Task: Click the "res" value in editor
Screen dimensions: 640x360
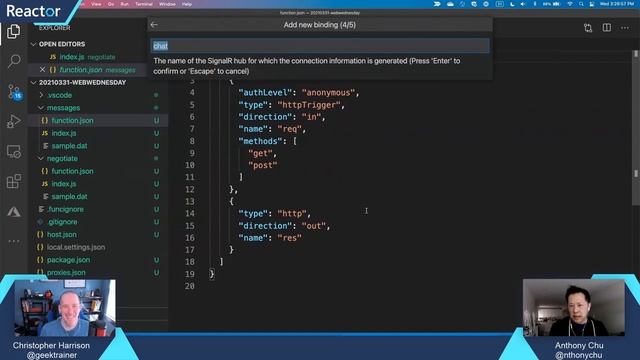Action: (289, 238)
